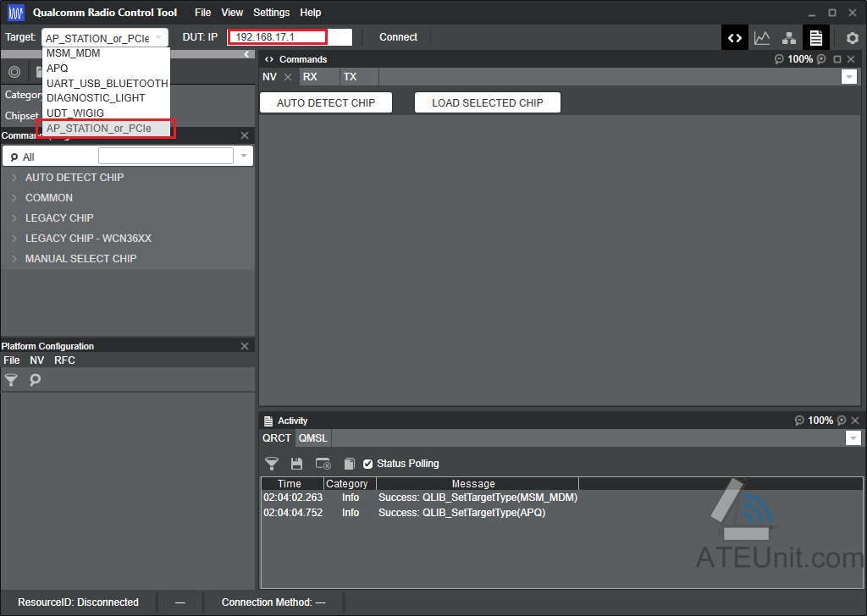Click the DUT IP address field
Image resolution: width=867 pixels, height=616 pixels.
(290, 37)
